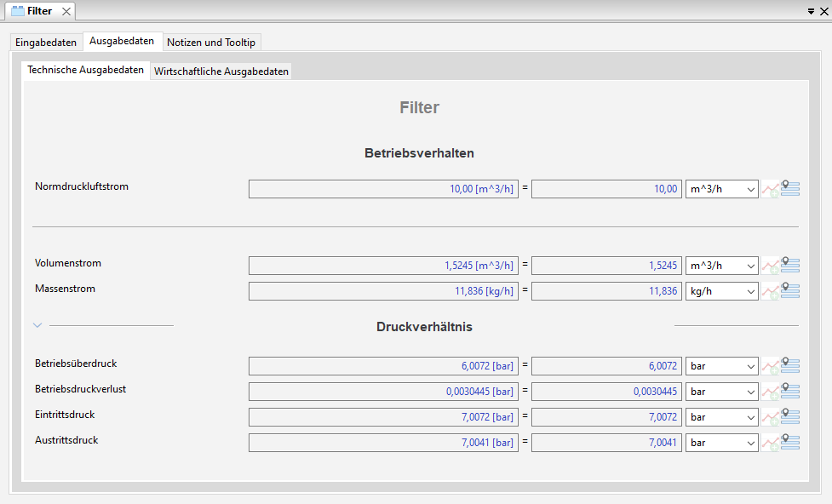This screenshot has width=832, height=504.
Task: Open the Massenstrom kg/h unit dropdown
Action: coord(721,291)
